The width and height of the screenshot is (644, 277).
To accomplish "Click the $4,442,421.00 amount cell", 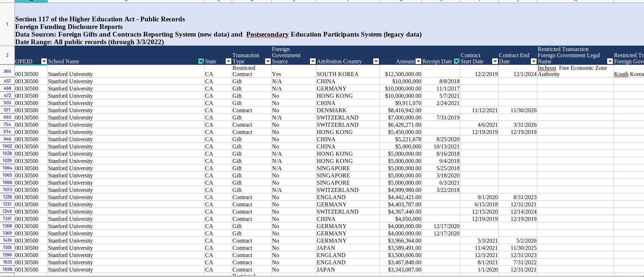I will [401, 197].
